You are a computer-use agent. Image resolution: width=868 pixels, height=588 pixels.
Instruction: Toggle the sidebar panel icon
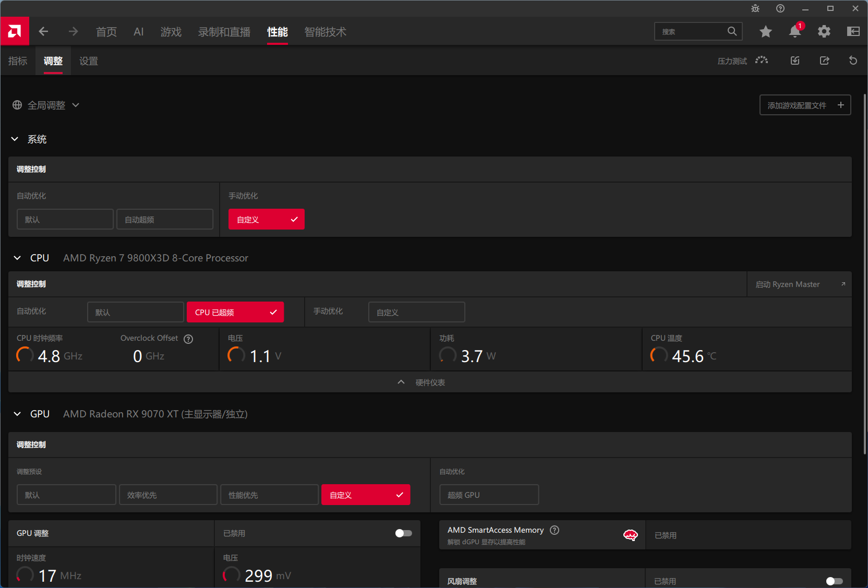853,31
